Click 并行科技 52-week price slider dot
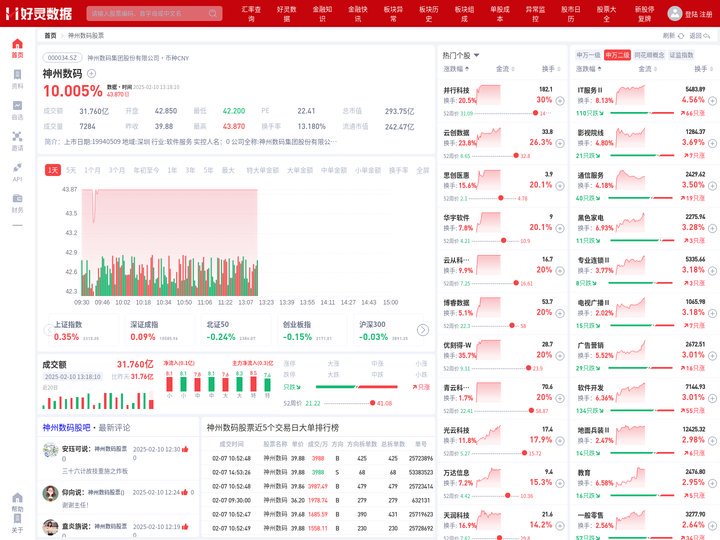This screenshot has width=720, height=540. coord(535,113)
